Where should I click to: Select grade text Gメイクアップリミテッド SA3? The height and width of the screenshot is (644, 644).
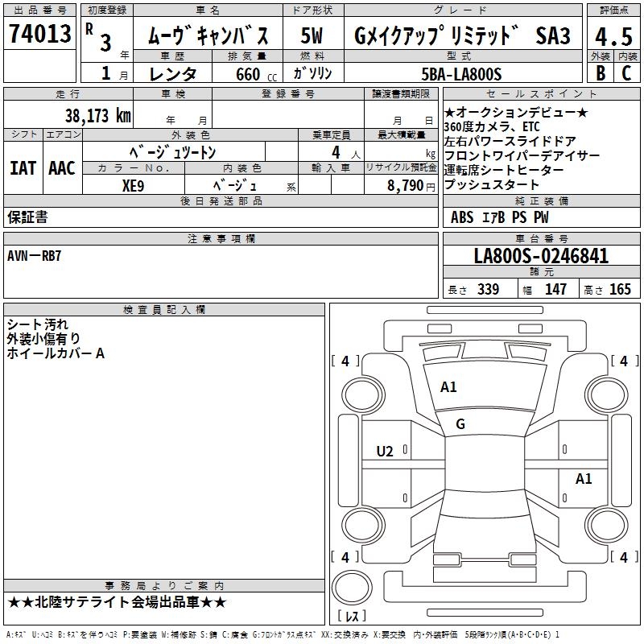(x=462, y=35)
